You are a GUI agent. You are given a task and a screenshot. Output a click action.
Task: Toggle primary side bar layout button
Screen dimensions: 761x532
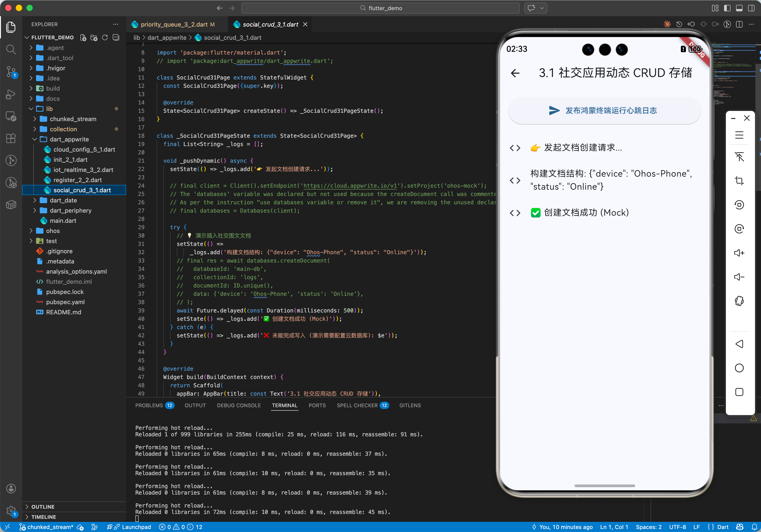[x=727, y=8]
